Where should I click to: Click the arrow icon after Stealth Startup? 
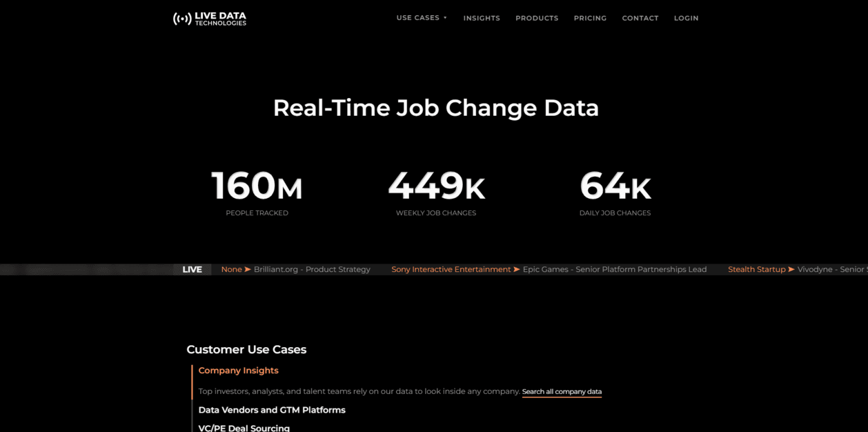tap(791, 270)
